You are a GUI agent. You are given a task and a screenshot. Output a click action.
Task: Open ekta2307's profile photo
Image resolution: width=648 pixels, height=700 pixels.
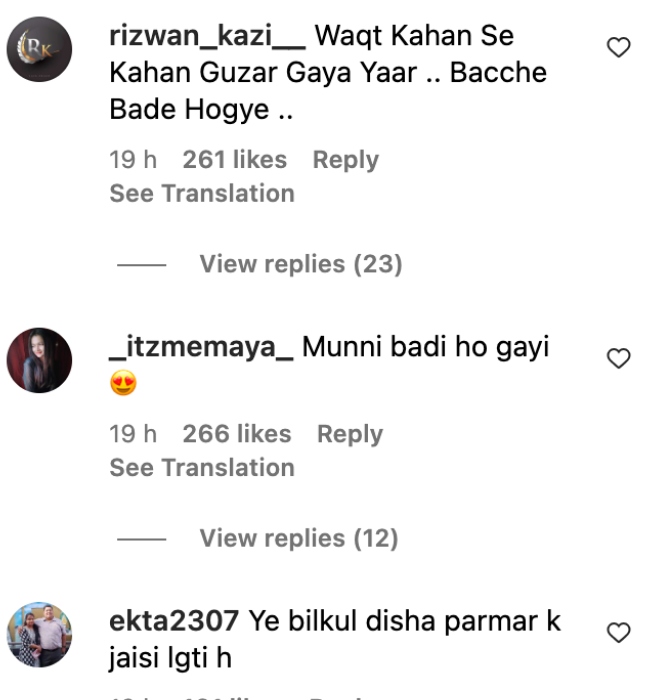(x=39, y=634)
